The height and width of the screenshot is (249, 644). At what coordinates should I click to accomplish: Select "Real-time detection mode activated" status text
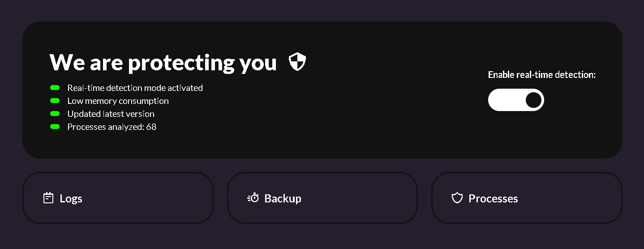135,88
